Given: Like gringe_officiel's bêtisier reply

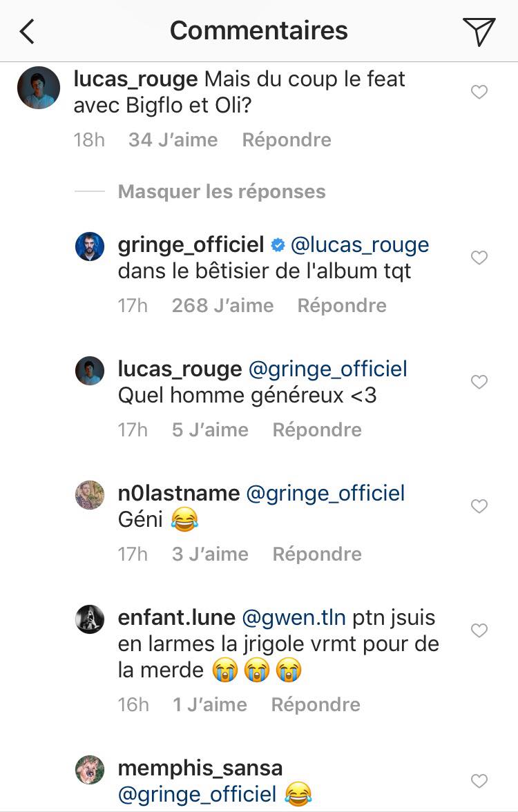Looking at the screenshot, I should pos(479,258).
